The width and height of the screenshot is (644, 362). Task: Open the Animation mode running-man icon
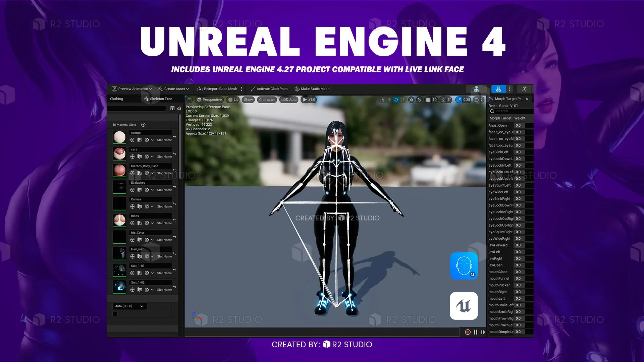tap(524, 89)
